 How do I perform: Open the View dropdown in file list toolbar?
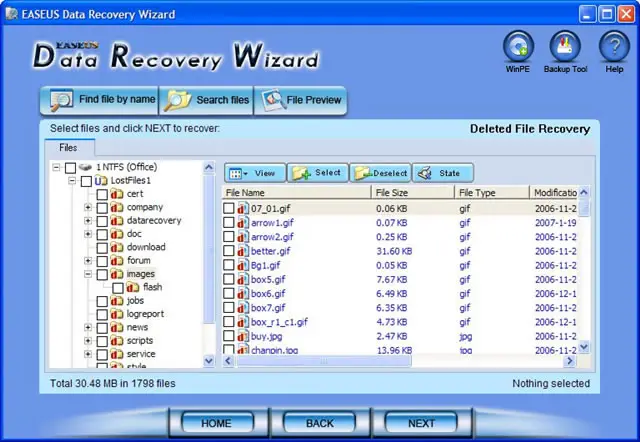255,173
